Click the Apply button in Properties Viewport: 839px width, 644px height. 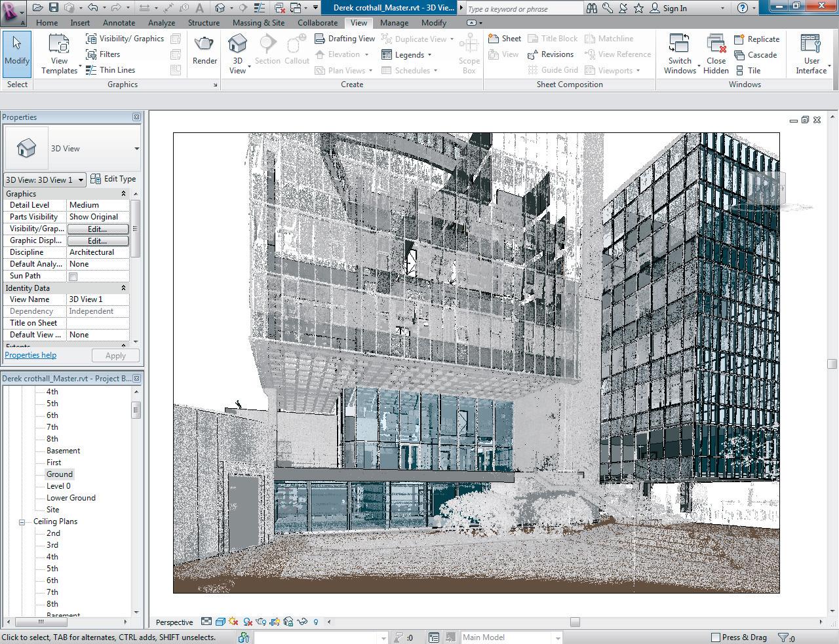point(115,356)
